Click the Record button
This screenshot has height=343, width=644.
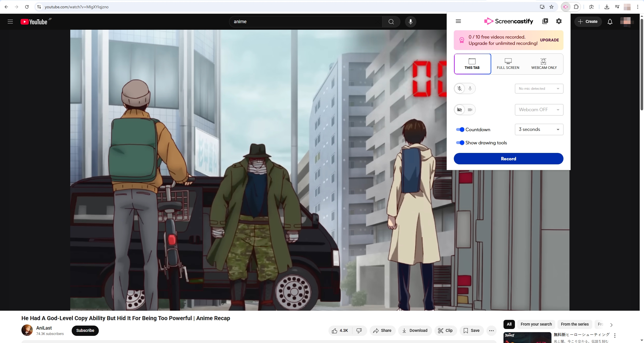tap(508, 159)
